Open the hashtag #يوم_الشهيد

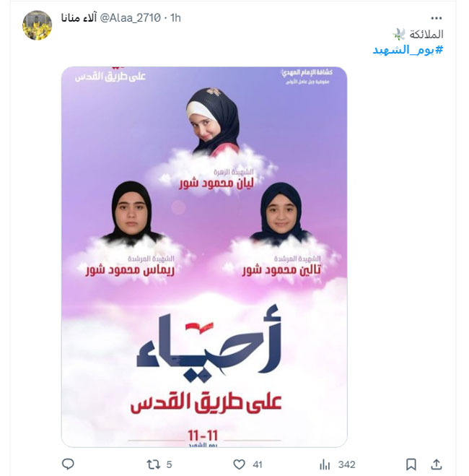408,50
